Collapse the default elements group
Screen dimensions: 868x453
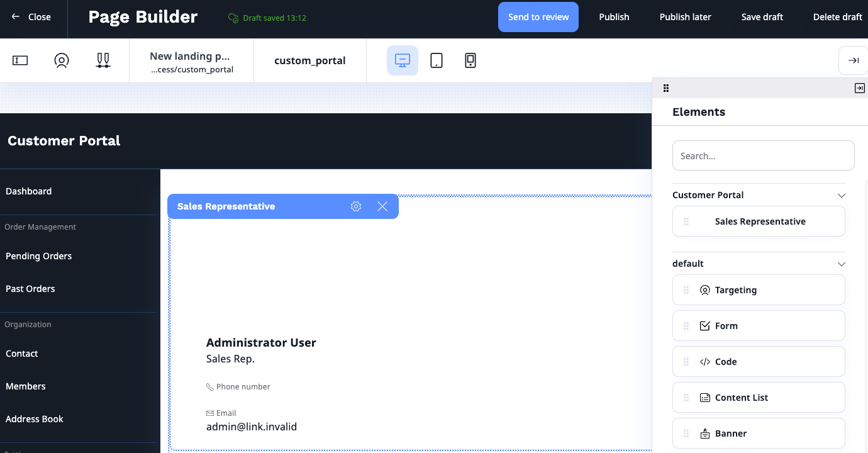click(x=842, y=264)
